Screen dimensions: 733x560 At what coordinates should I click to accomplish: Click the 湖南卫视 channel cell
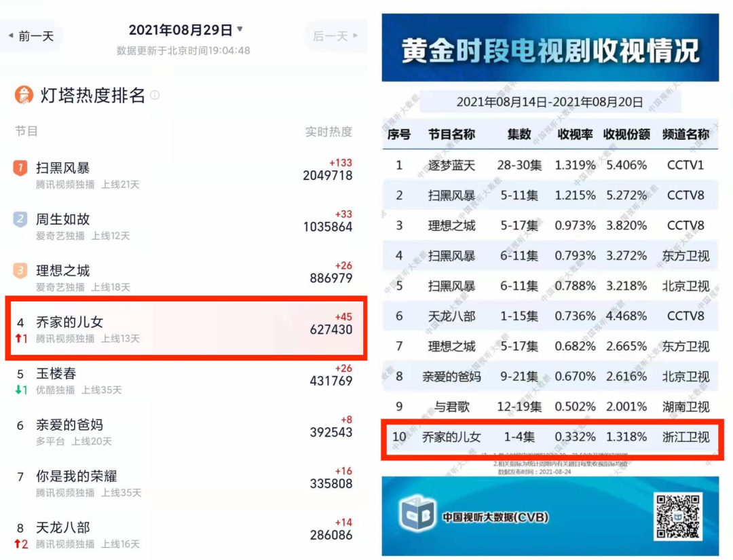point(685,407)
